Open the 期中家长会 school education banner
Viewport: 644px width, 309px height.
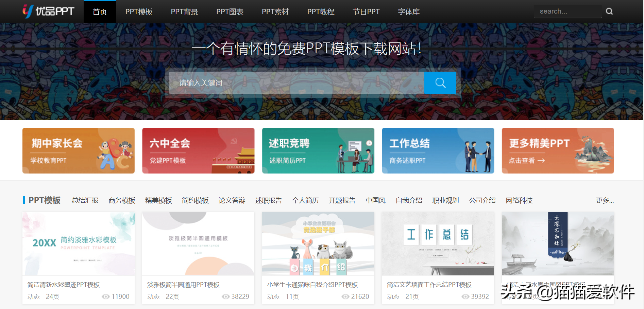pos(78,150)
